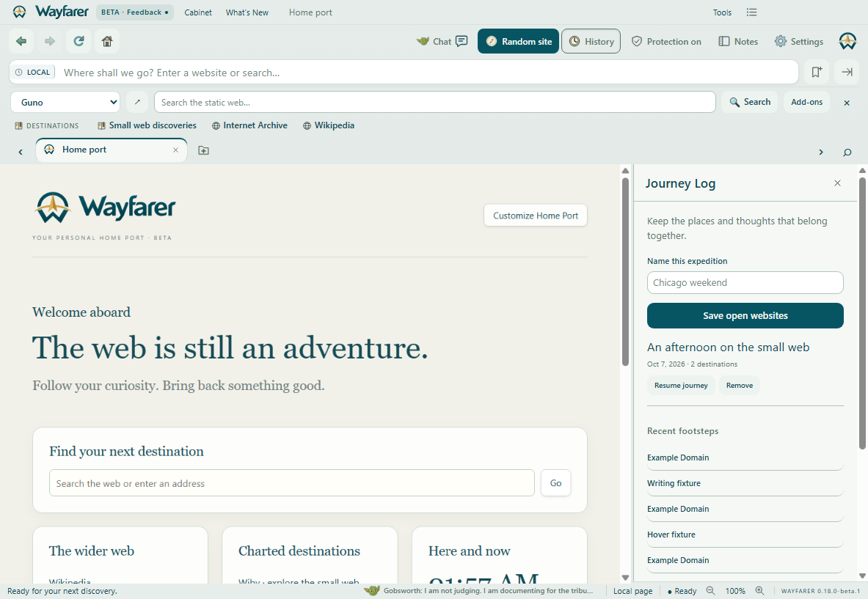Add bookmark with the bookmark-plus icon
The image size is (868, 599).
[817, 72]
